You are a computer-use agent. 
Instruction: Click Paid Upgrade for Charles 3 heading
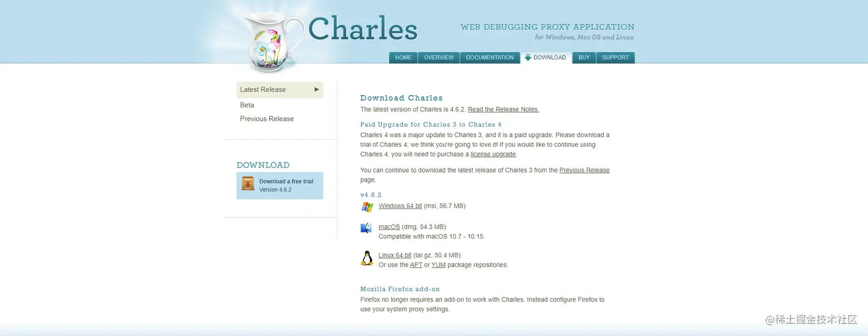[x=431, y=124]
